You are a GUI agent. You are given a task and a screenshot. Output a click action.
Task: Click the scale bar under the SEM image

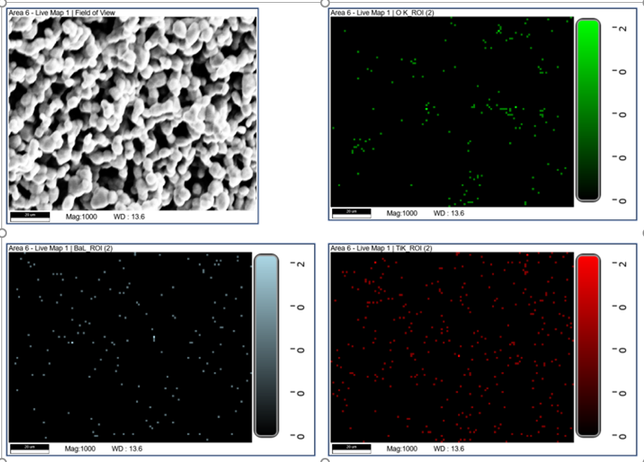(x=29, y=215)
